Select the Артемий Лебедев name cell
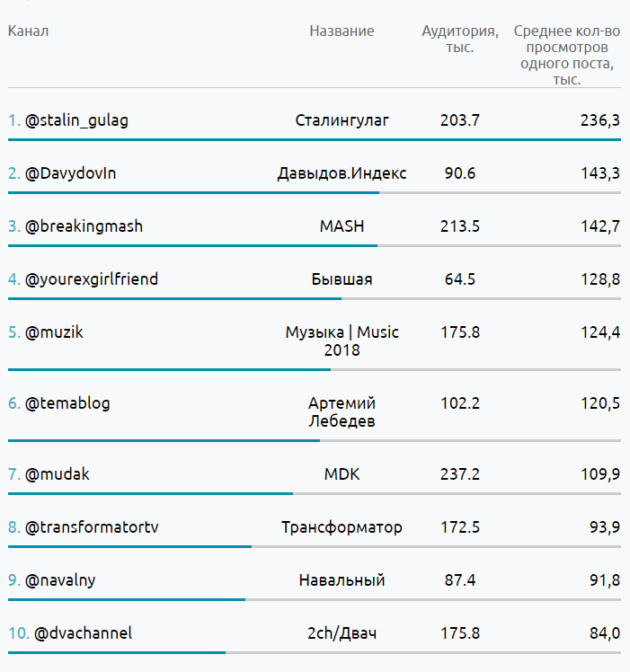The height and width of the screenshot is (672, 630). coord(342,412)
